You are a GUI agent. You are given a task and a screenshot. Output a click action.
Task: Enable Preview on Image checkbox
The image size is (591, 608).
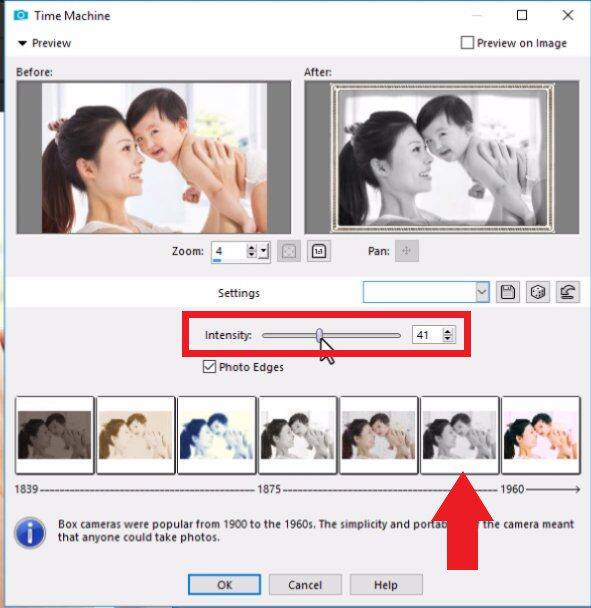click(x=467, y=43)
